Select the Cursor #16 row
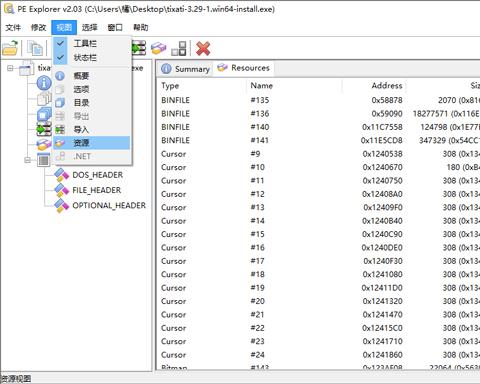Image resolution: width=480 pixels, height=384 pixels. click(x=318, y=248)
